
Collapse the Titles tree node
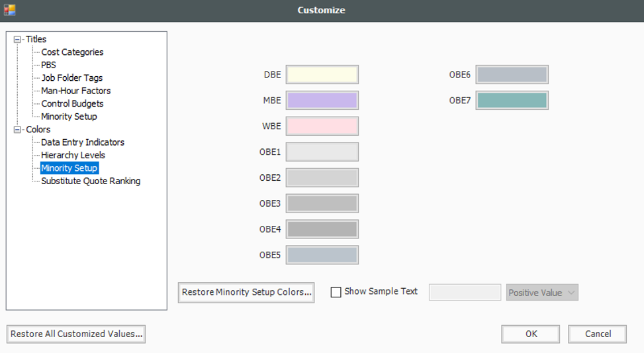(x=17, y=40)
